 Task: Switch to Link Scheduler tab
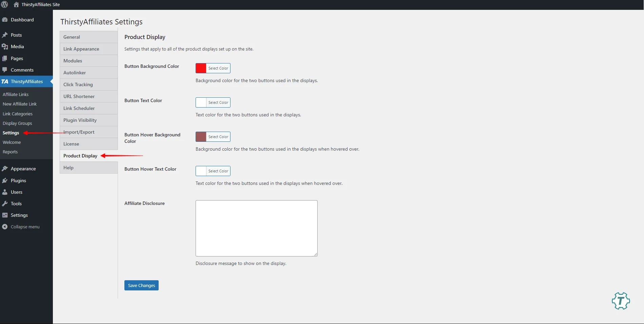(x=89, y=108)
